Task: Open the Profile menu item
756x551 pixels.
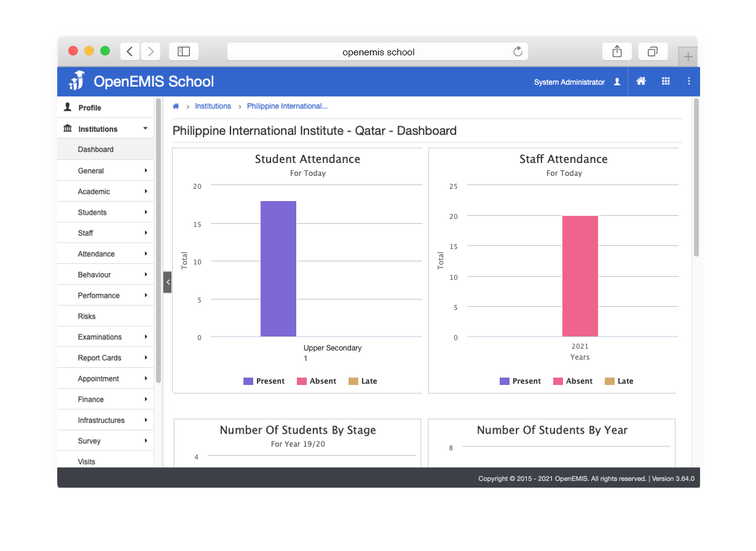Action: click(x=106, y=108)
